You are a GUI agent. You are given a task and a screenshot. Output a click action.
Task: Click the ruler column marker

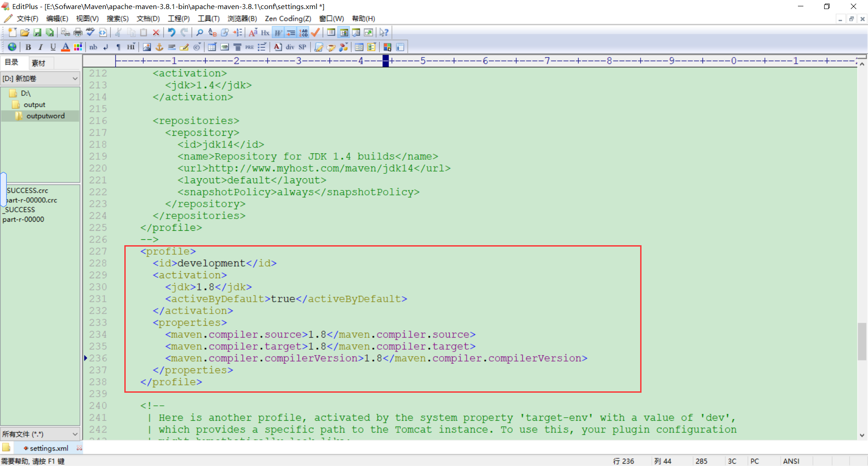click(386, 61)
